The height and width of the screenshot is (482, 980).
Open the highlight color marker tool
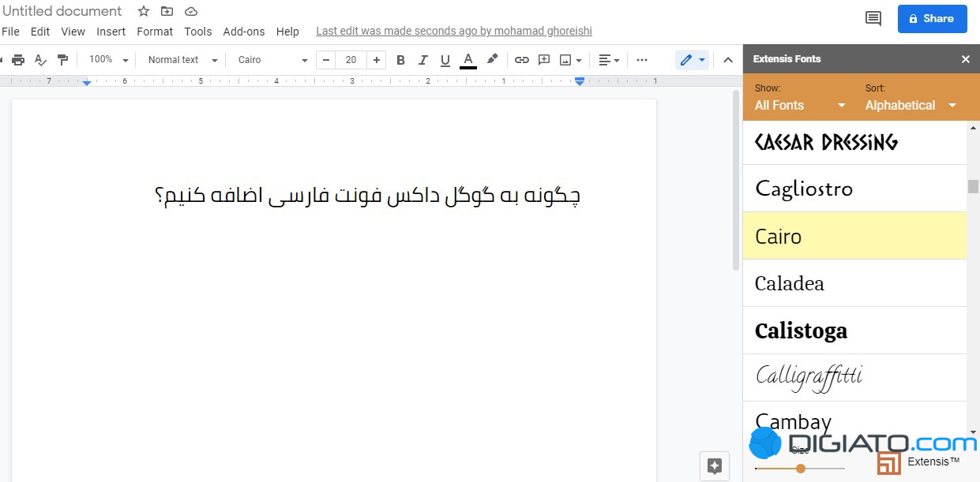[492, 59]
